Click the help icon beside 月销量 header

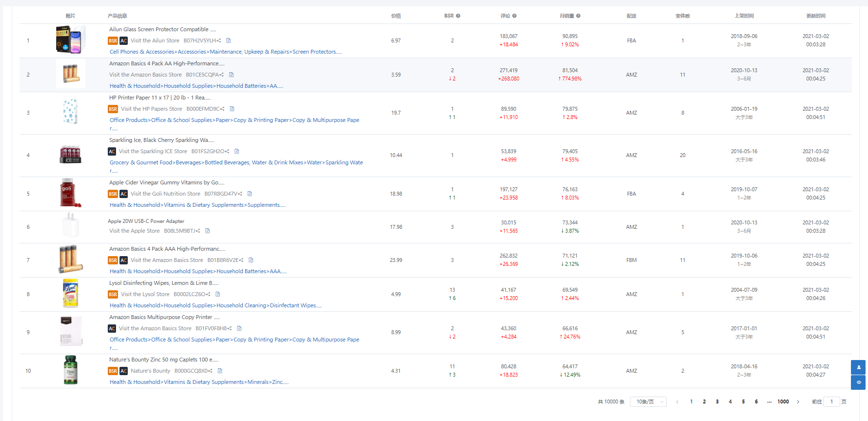tap(578, 16)
